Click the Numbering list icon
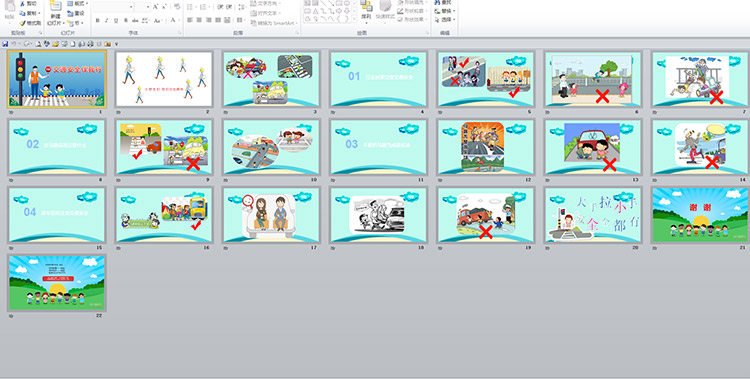750x379 pixels. click(204, 7)
